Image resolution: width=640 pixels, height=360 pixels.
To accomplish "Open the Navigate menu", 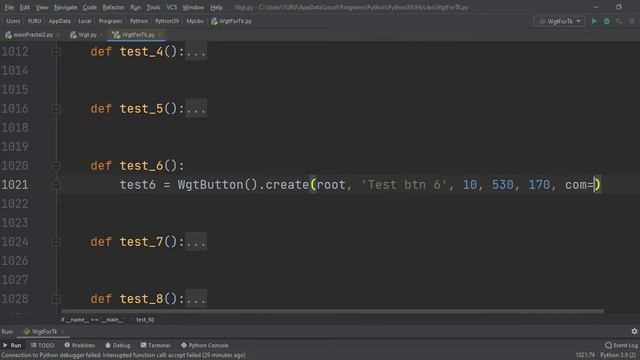I will pos(65,7).
